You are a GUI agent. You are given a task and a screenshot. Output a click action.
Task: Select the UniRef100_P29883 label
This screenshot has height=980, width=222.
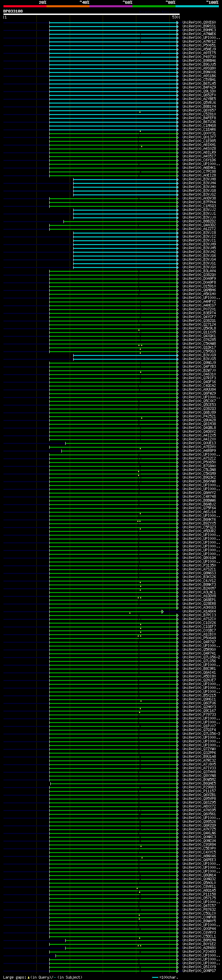[x=199, y=787]
